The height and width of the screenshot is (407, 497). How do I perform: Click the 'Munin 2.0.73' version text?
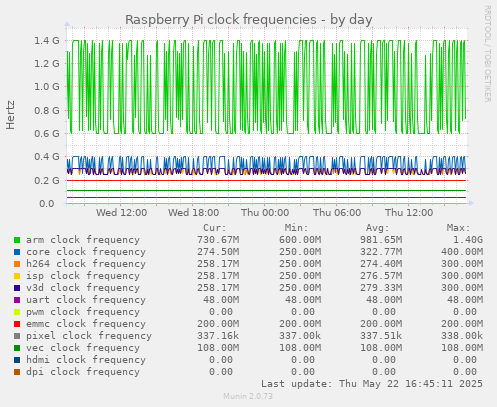pyautogui.click(x=248, y=396)
